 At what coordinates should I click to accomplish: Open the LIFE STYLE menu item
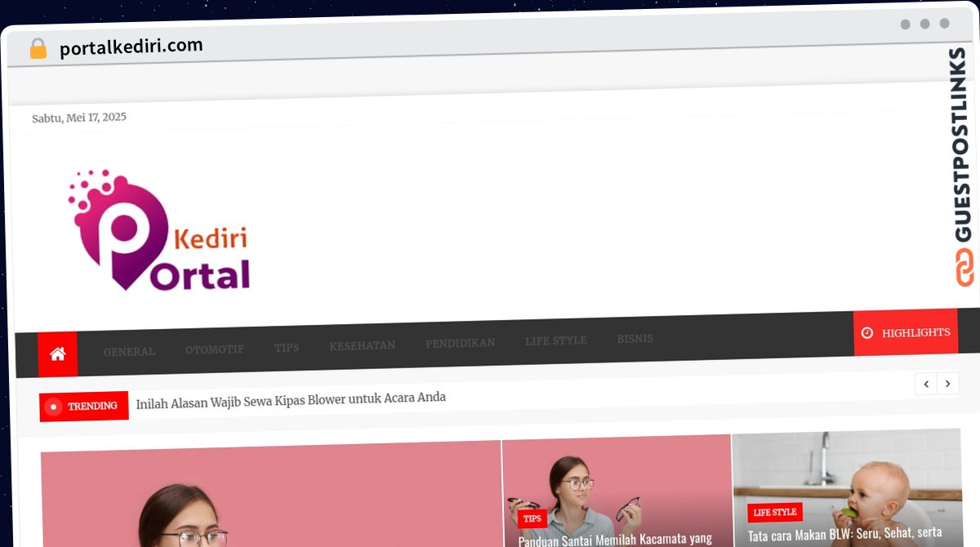[x=556, y=340]
